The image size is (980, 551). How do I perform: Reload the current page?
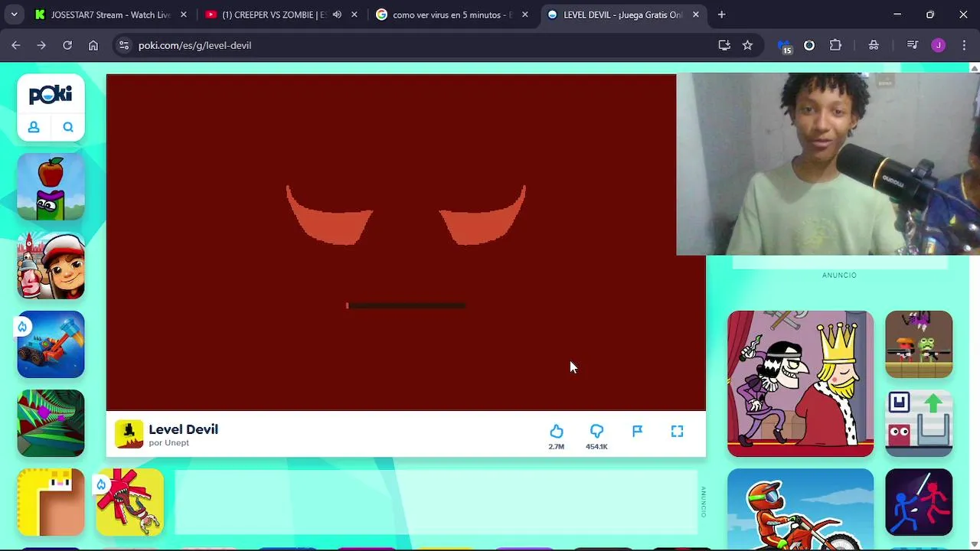tap(67, 45)
